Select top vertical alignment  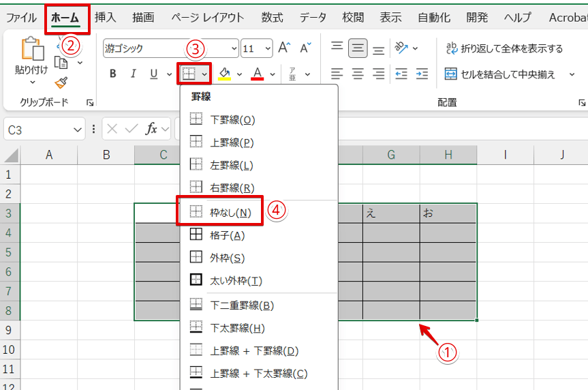(337, 48)
